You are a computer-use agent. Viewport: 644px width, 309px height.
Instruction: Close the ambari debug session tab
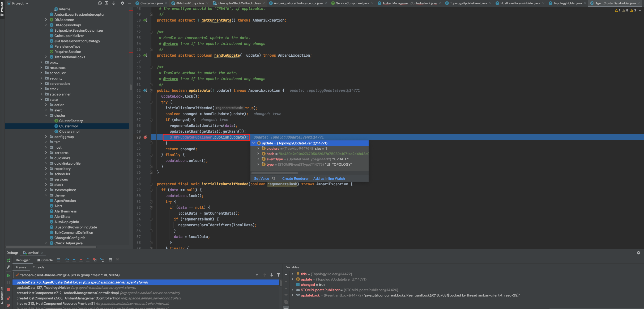pos(42,253)
